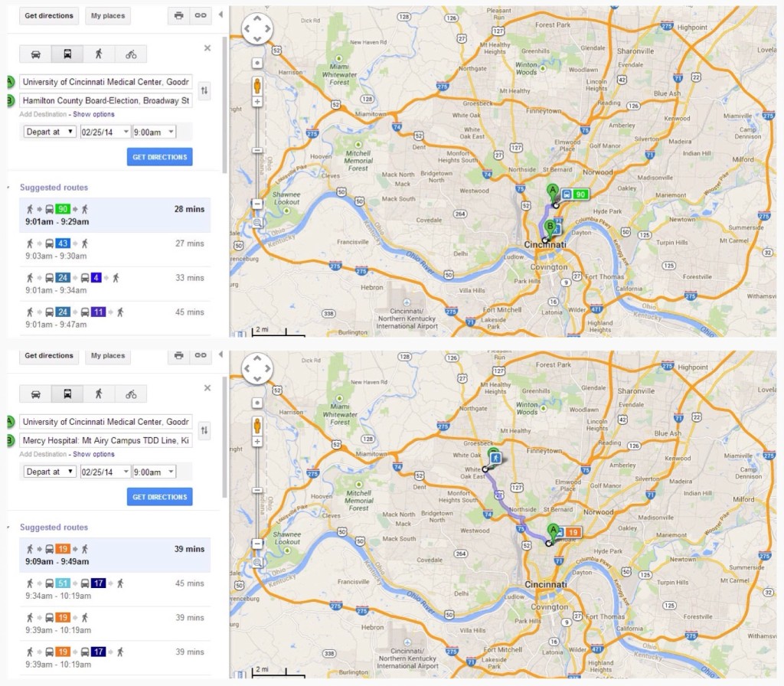Select route 24 and 11 option, 45 mins

(115, 318)
